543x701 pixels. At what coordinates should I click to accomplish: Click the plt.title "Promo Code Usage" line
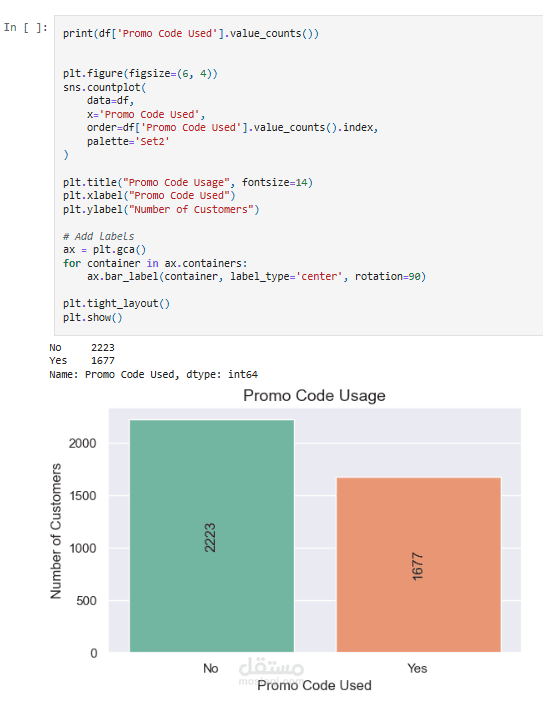[x=188, y=182]
